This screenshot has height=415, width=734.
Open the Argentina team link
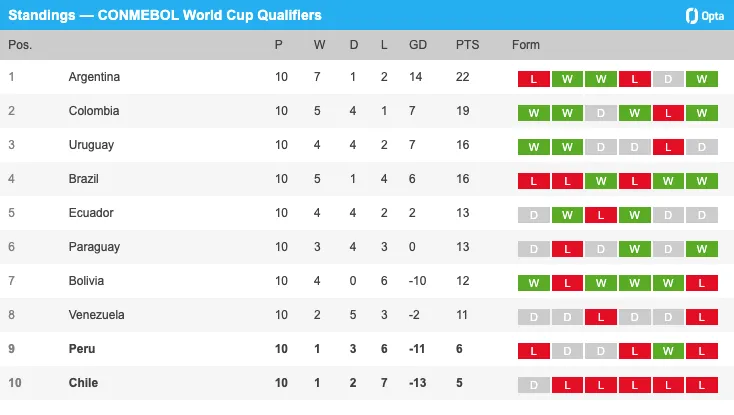[x=94, y=77]
